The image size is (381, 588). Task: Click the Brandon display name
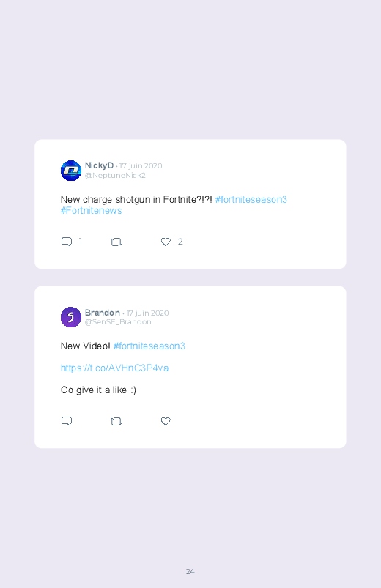tap(103, 313)
